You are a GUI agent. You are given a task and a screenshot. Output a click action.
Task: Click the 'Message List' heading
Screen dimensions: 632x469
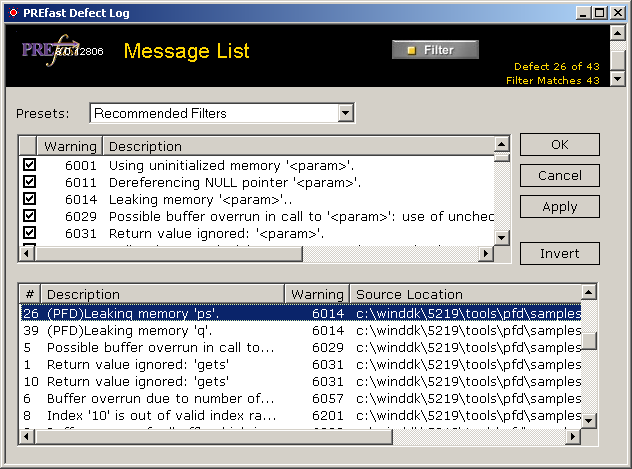pyautogui.click(x=186, y=51)
